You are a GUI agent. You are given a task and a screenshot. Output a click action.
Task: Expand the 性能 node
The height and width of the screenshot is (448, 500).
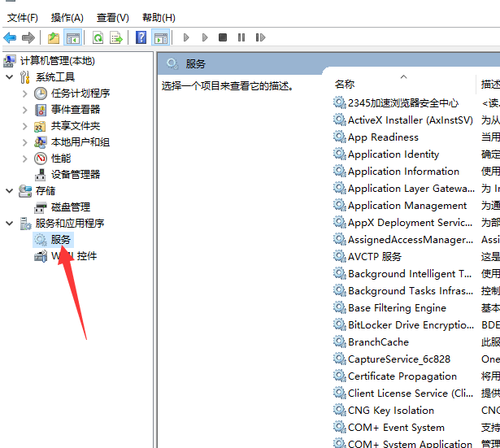[x=25, y=159]
